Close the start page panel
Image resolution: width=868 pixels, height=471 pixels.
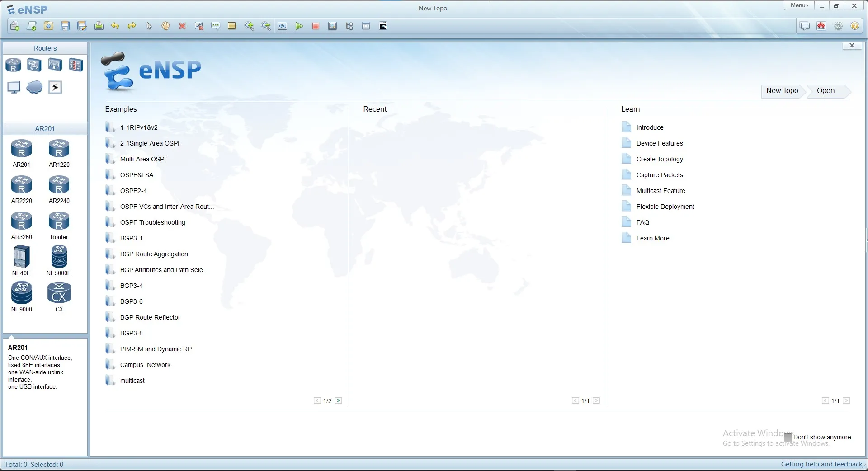[852, 46]
